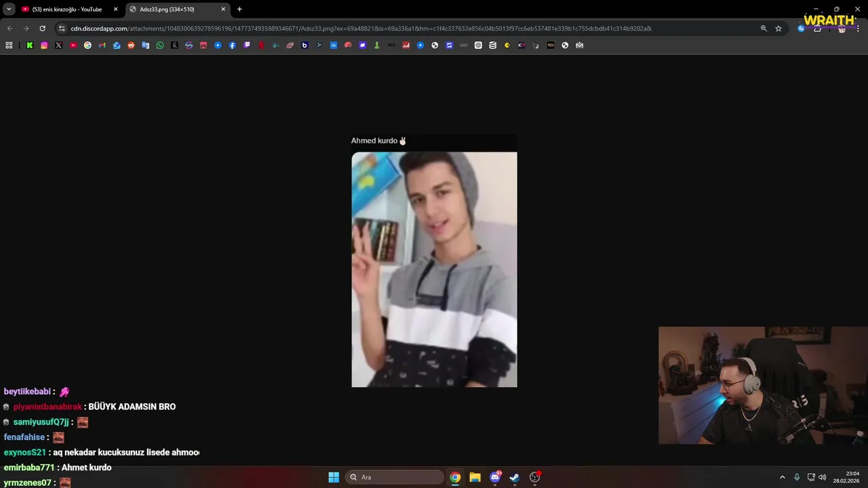Open the ChatGPT bookmark
Image resolution: width=868 pixels, height=488 pixels.
[478, 45]
